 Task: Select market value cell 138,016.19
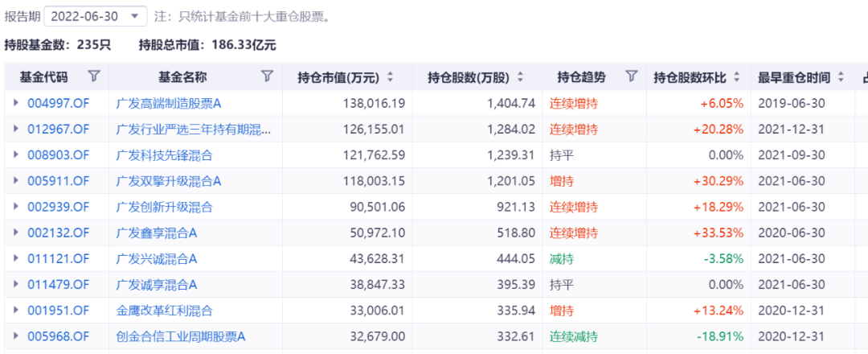pos(376,104)
